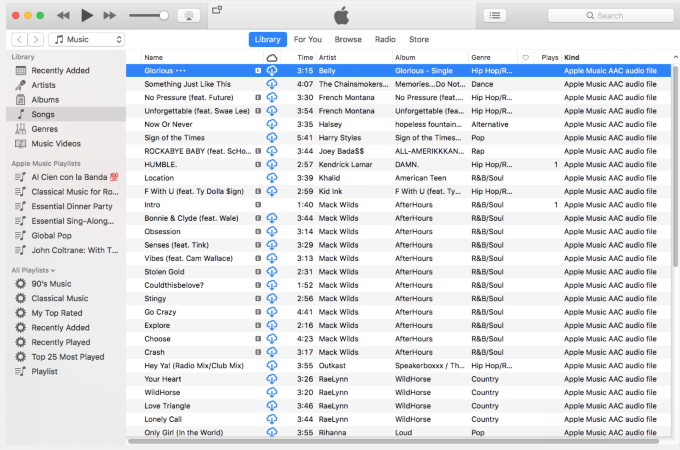Click explicit badge on No Pressure row

coord(258,98)
